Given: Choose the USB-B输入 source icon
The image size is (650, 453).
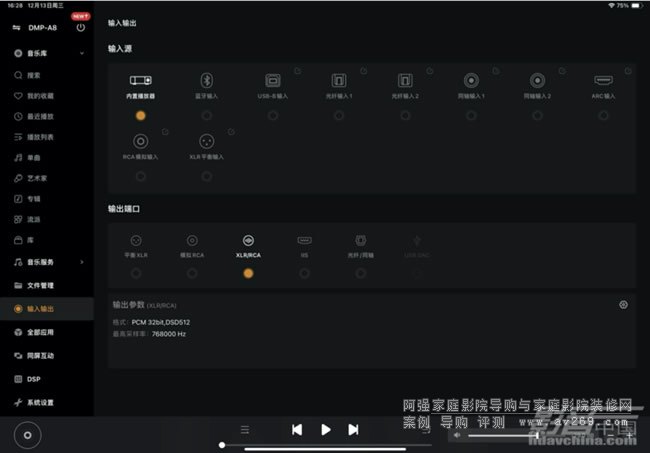Looking at the screenshot, I should [x=273, y=80].
